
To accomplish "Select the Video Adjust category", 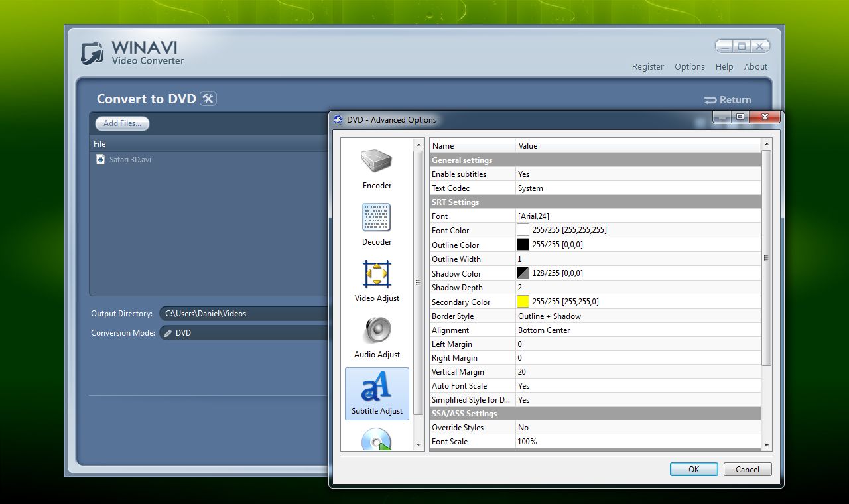I will [377, 281].
